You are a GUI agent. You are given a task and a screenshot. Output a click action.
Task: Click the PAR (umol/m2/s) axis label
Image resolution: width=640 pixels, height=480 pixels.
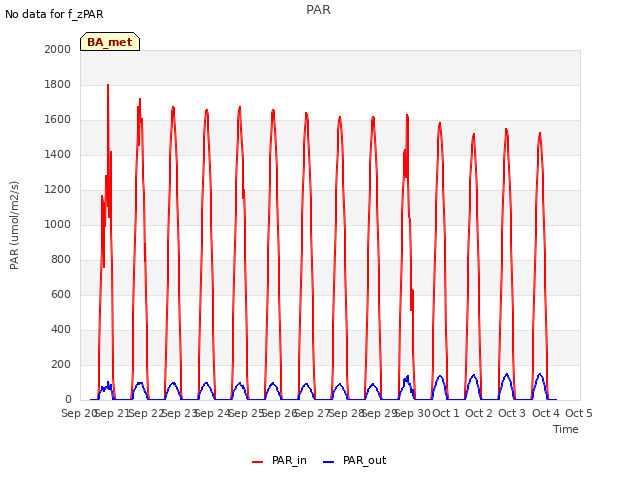[x=14, y=225]
